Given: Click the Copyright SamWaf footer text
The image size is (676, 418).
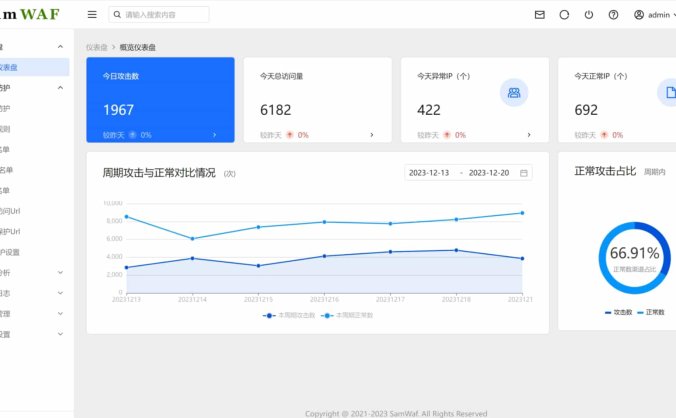Looking at the screenshot, I should point(396,414).
